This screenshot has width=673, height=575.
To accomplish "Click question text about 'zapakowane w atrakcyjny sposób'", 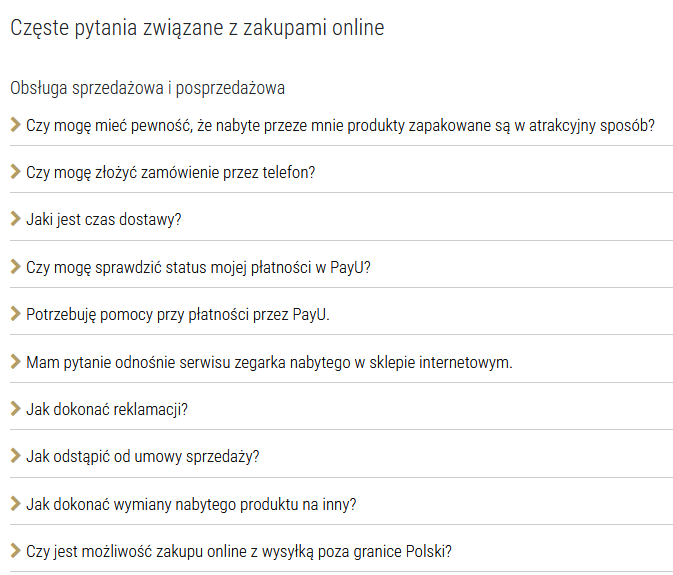I will (340, 125).
